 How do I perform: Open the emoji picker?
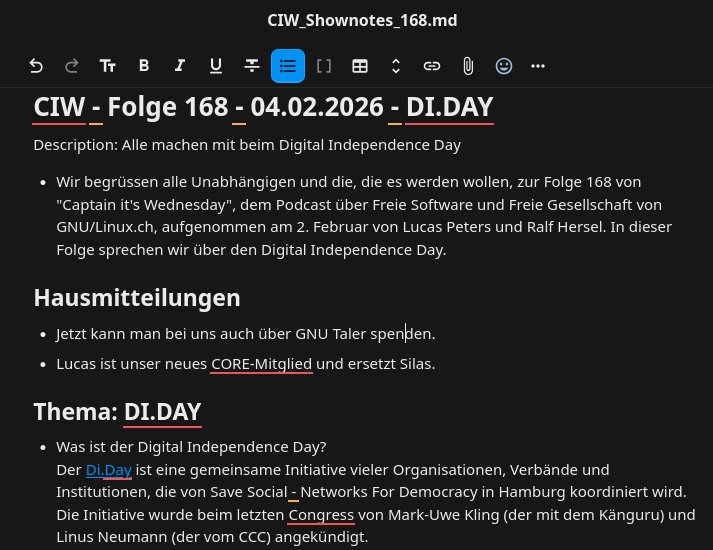click(x=504, y=66)
